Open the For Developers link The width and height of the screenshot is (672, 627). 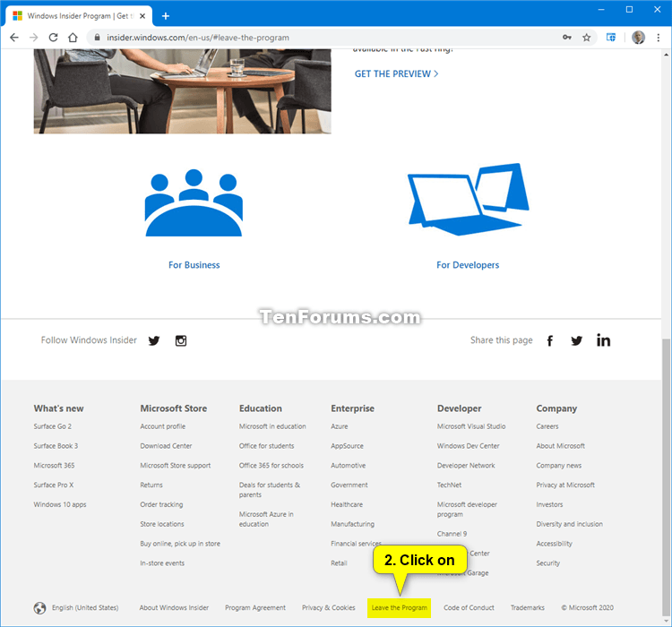468,265
